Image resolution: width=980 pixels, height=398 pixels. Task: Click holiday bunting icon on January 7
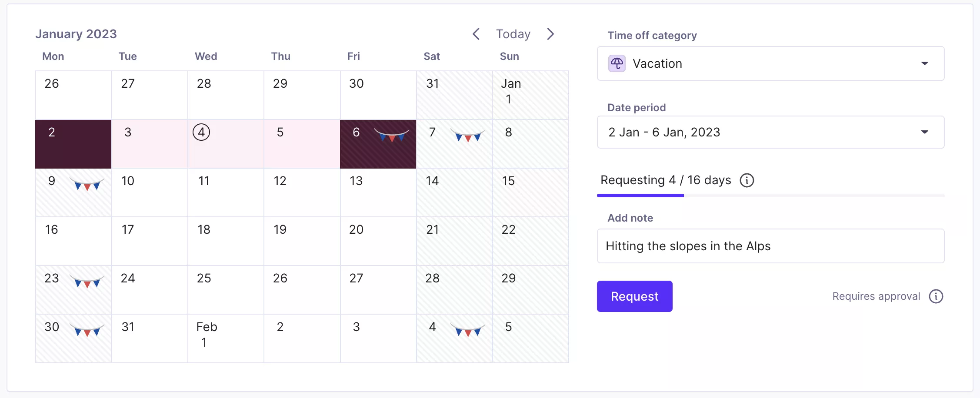467,136
